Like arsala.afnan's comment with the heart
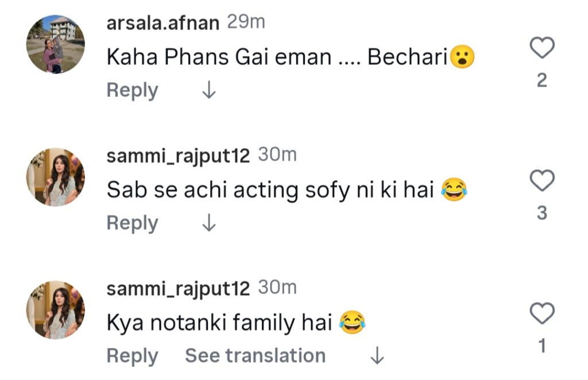The width and height of the screenshot is (588, 380). [x=541, y=49]
